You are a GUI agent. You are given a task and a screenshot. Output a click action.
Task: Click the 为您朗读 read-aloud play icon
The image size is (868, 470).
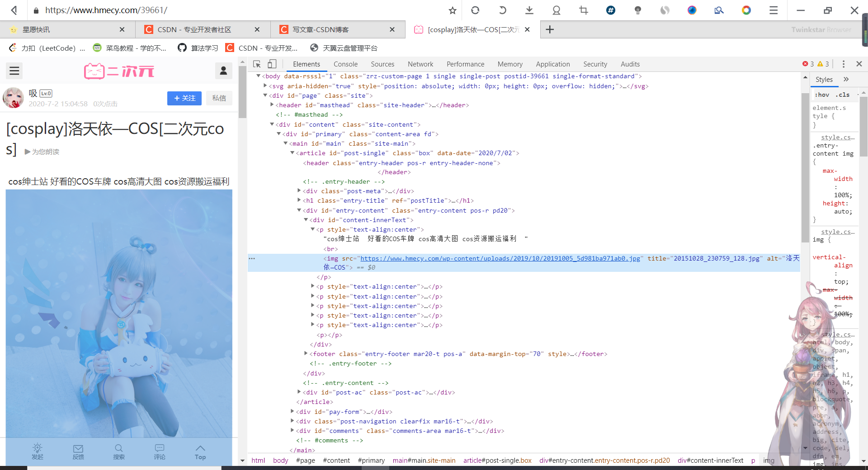[x=27, y=152]
